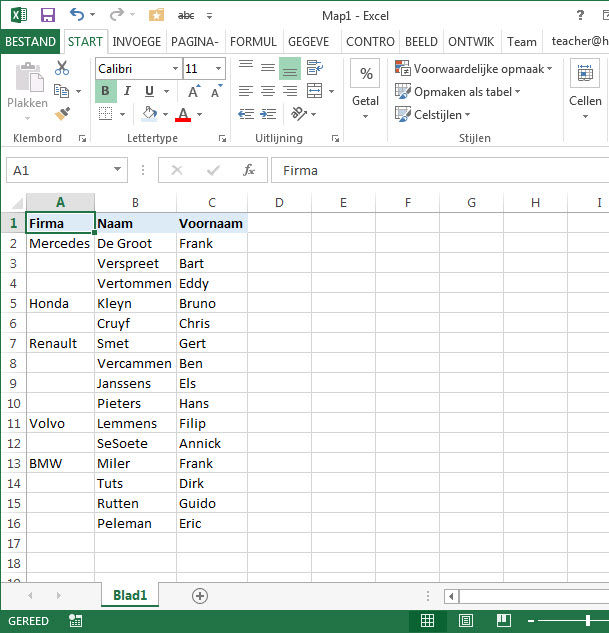Switch to the GEGEVENS ribbon tab
The width and height of the screenshot is (609, 633).
pos(308,41)
